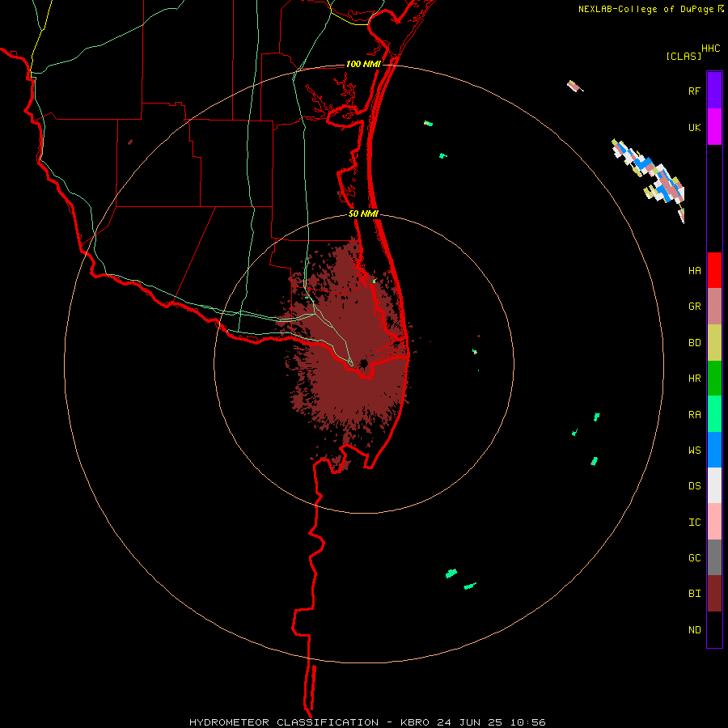Click the RF legend label
The width and height of the screenshot is (728, 728).
[694, 91]
